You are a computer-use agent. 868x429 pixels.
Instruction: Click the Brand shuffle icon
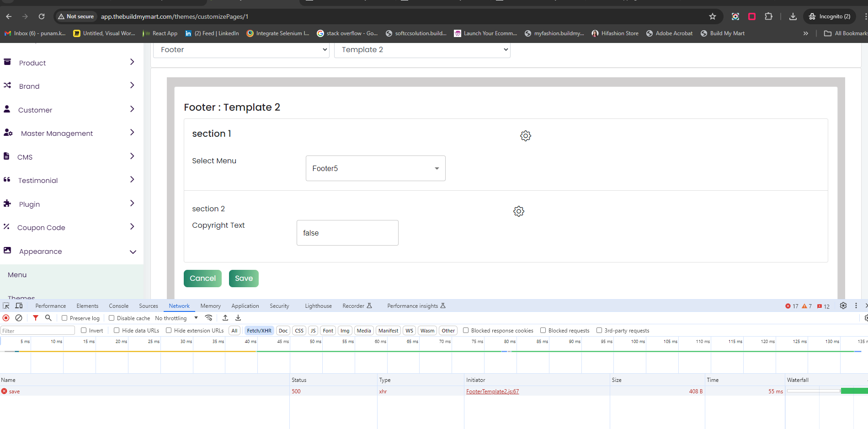pyautogui.click(x=7, y=86)
